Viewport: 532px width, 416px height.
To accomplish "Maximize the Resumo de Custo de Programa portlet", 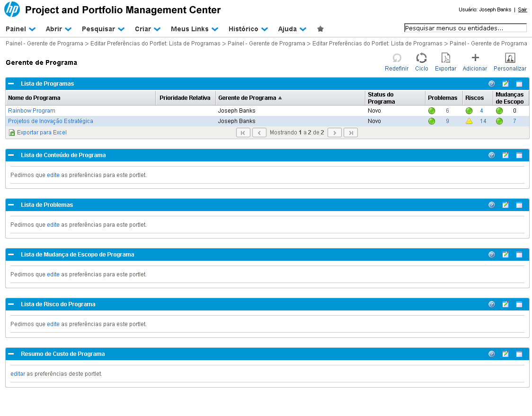I will pos(519,354).
